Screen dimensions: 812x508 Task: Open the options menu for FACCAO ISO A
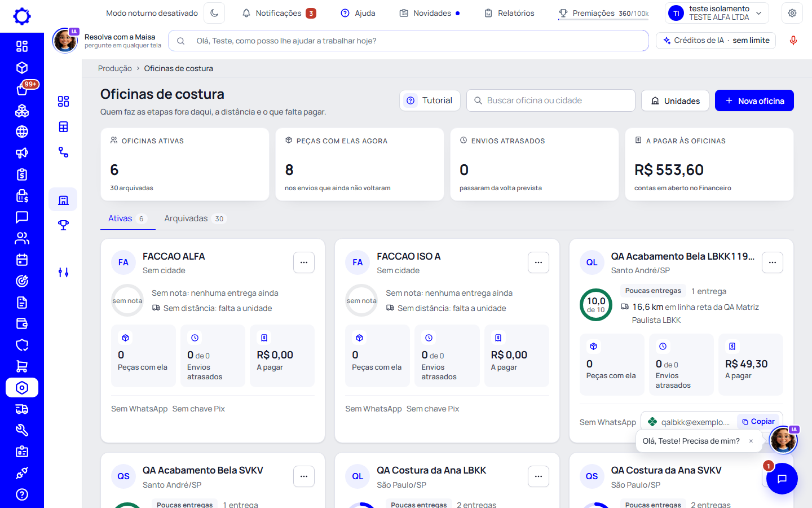click(539, 262)
